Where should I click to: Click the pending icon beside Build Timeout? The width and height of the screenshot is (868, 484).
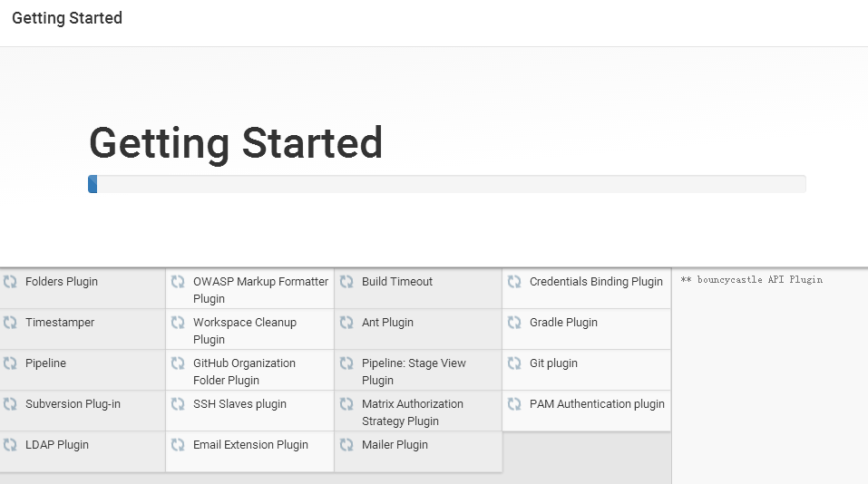point(346,282)
